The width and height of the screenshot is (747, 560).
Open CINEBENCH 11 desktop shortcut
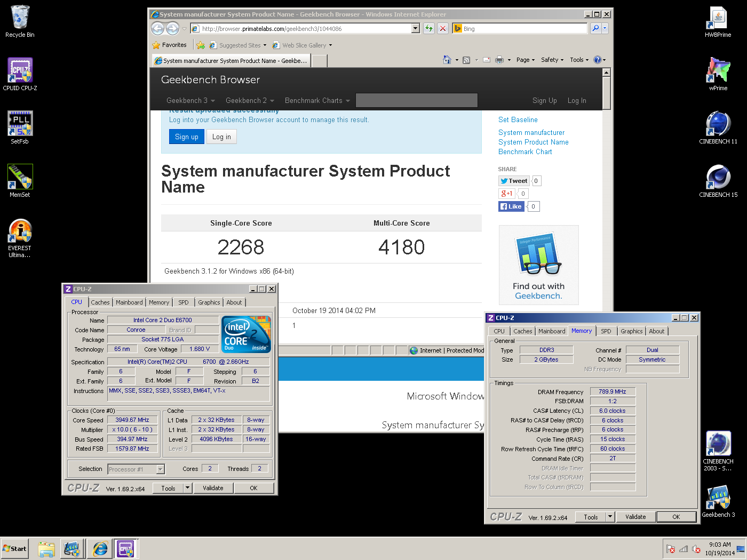coord(718,128)
